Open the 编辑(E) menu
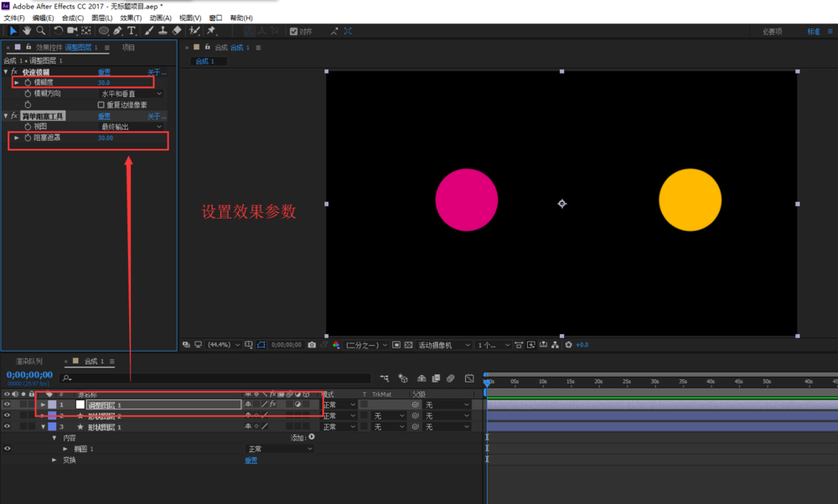 click(x=43, y=18)
